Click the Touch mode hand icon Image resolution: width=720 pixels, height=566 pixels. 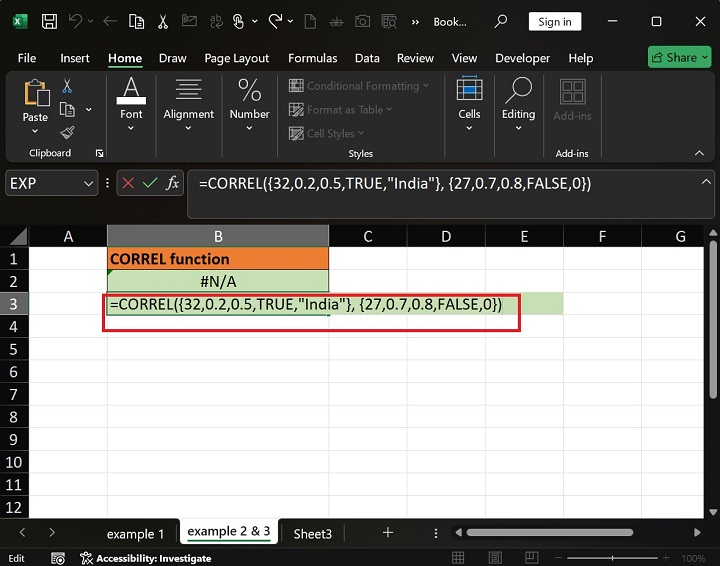pos(238,22)
